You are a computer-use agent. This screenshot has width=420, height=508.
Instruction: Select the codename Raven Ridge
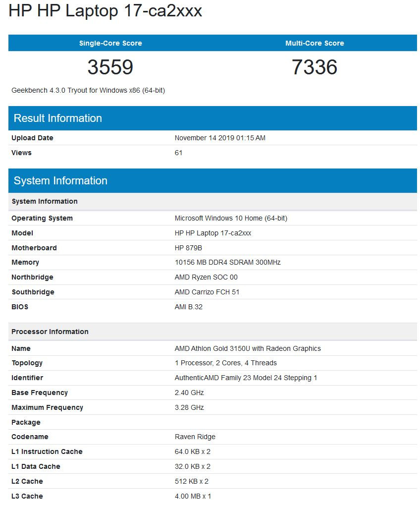pyautogui.click(x=195, y=437)
